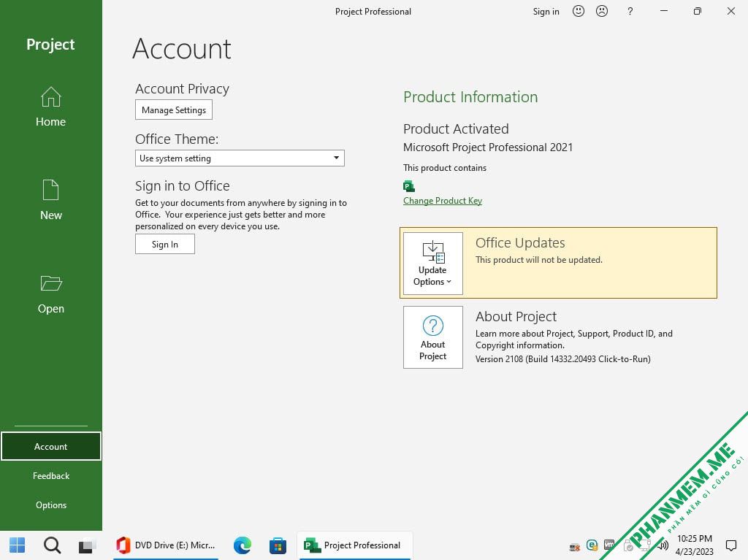Launch Microsoft Edge from the taskbar
This screenshot has width=748, height=560.
(243, 545)
